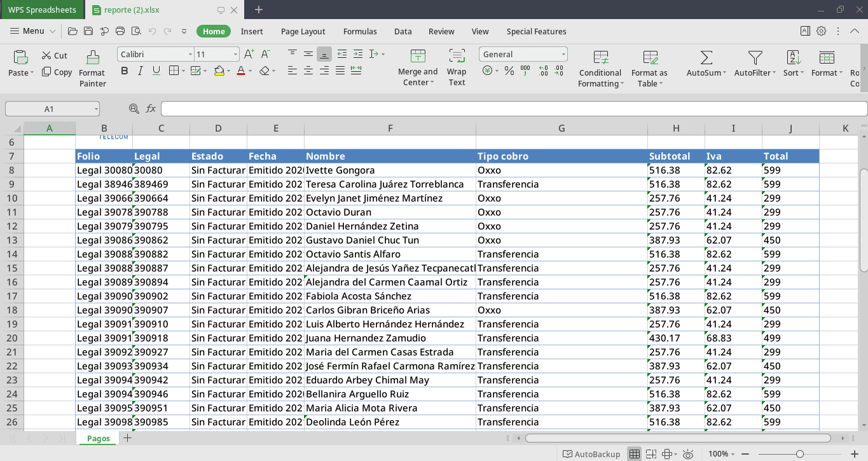Viewport: 868px width, 461px height.
Task: Open the 100% zoom level dropdown
Action: tap(722, 454)
